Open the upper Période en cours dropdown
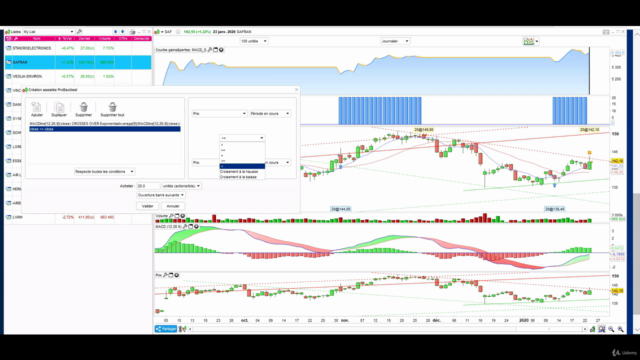 (269, 113)
